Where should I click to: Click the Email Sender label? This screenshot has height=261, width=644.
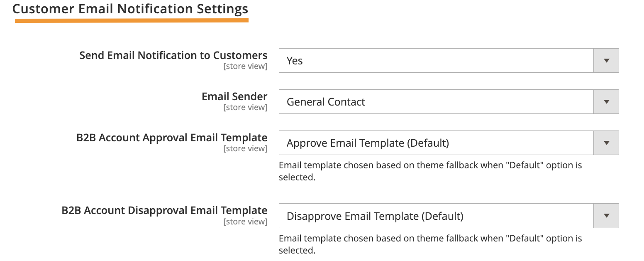234,96
